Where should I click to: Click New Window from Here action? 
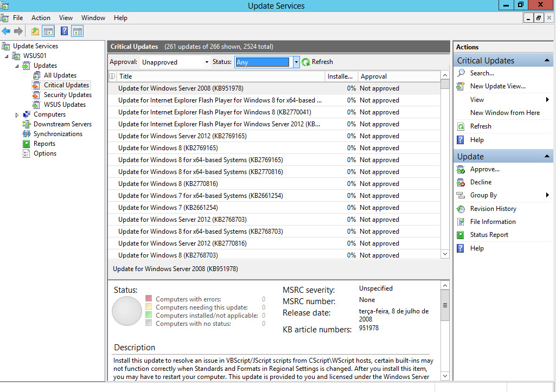click(505, 113)
